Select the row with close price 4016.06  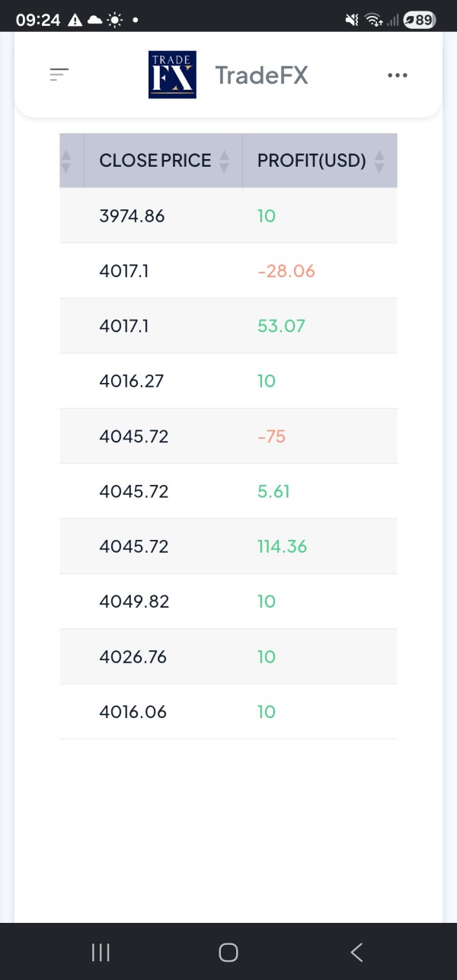pyautogui.click(x=228, y=712)
